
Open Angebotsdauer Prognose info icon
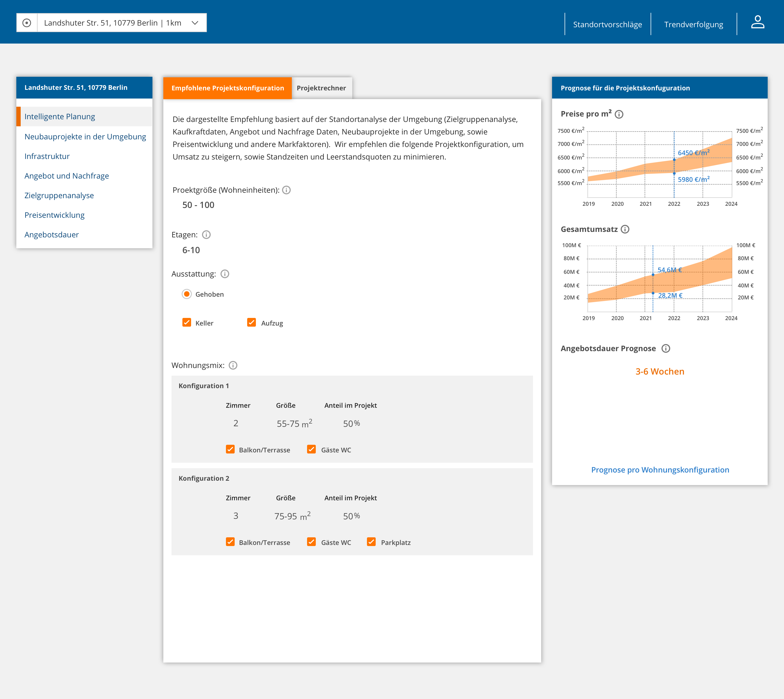666,348
